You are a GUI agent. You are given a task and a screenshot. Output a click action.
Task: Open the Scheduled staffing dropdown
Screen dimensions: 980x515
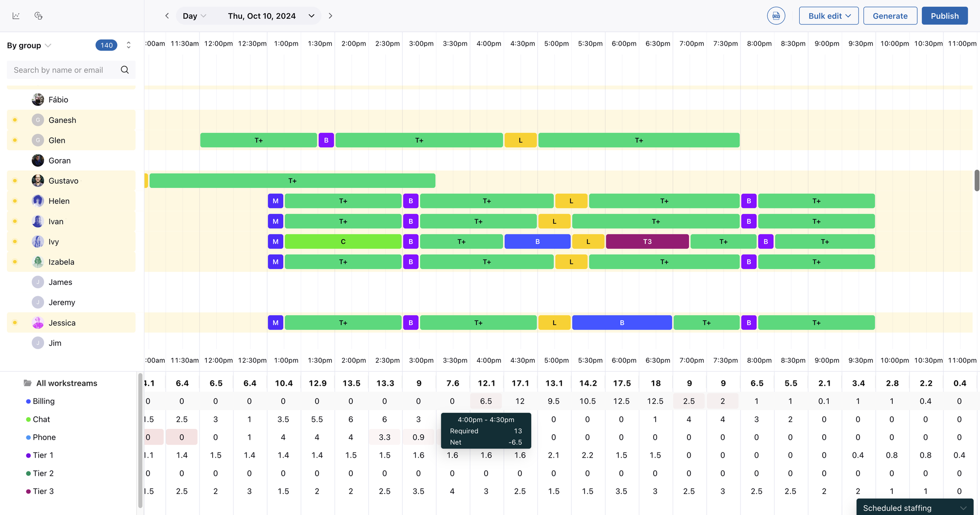(x=914, y=508)
